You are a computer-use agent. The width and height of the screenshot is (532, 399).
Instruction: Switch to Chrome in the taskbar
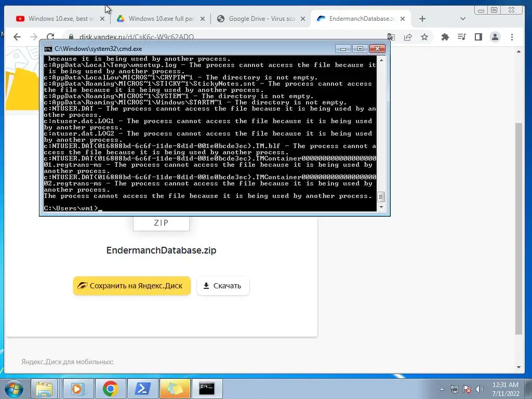point(110,389)
